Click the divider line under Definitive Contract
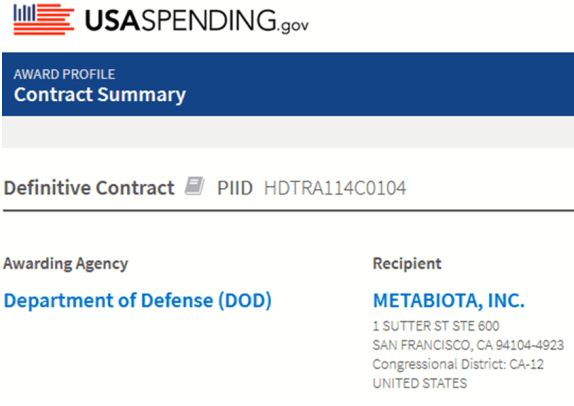Viewport: 574px width, 406px height. 288,211
